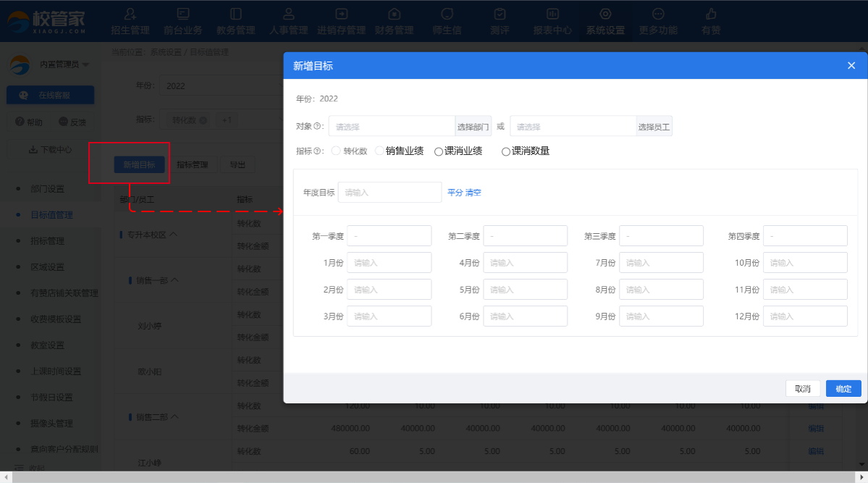Viewport: 868px width, 483px height.
Task: Close the 新增目标 dialog with X
Action: click(x=851, y=66)
